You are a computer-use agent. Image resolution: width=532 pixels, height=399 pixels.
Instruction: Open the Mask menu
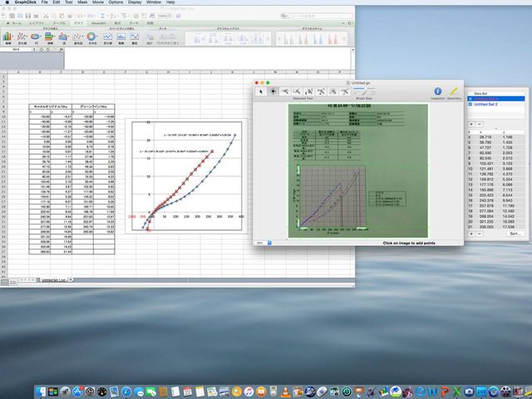84,2
